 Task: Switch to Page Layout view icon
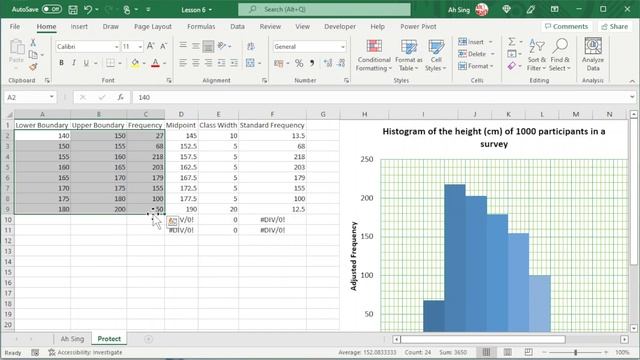pyautogui.click(x=507, y=352)
